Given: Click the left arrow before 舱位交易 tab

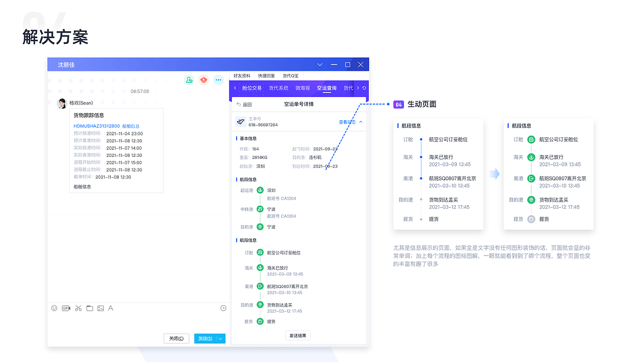Looking at the screenshot, I should point(235,87).
